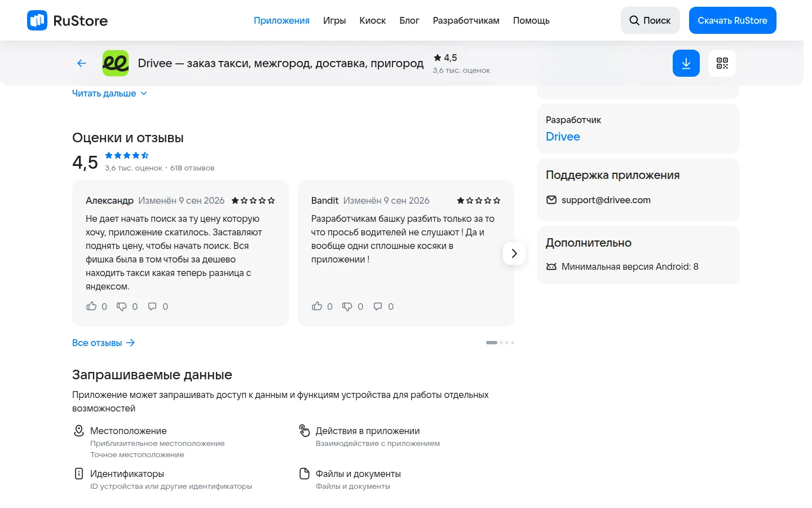Click the Запрашиваемые данные heading
The height and width of the screenshot is (508, 812).
152,375
